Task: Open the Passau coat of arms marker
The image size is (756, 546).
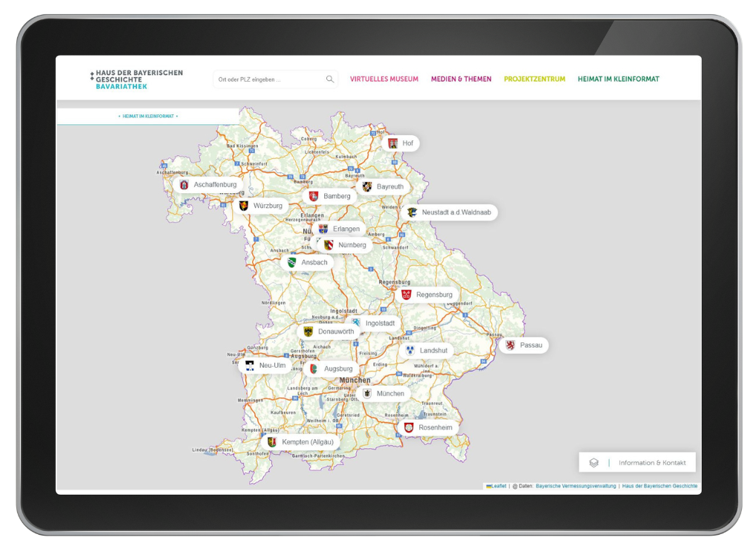Action: (x=510, y=345)
